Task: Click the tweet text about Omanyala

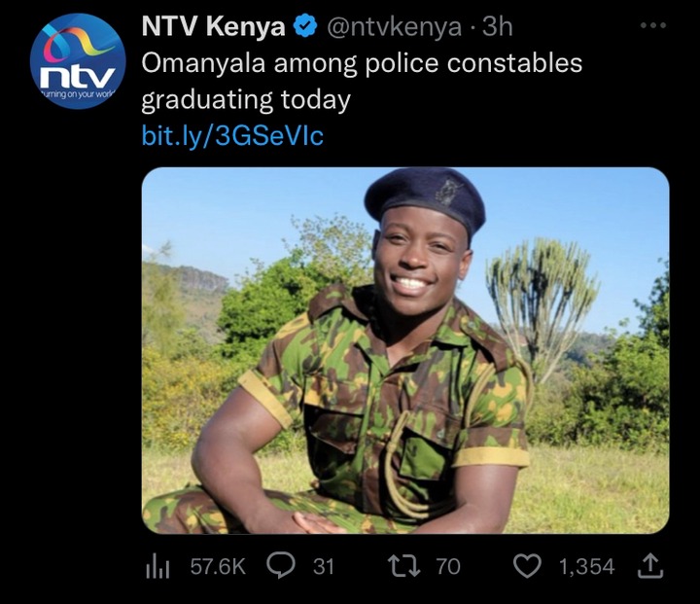Action: [x=362, y=82]
